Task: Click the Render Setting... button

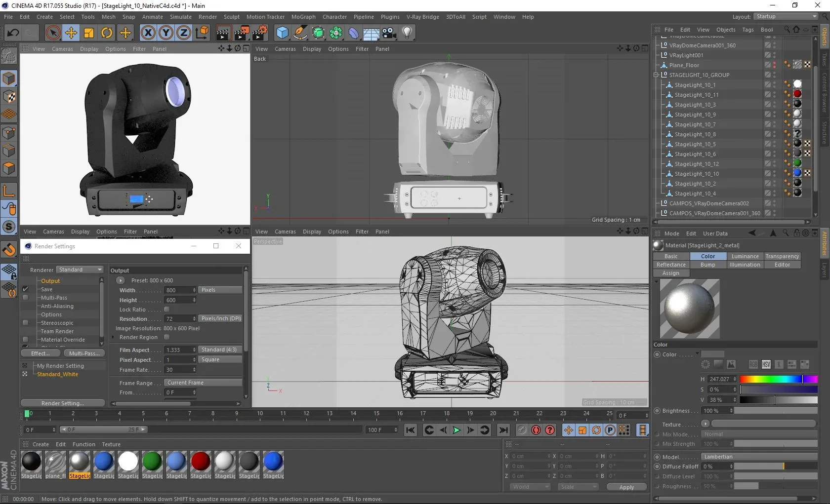Action: tap(62, 403)
